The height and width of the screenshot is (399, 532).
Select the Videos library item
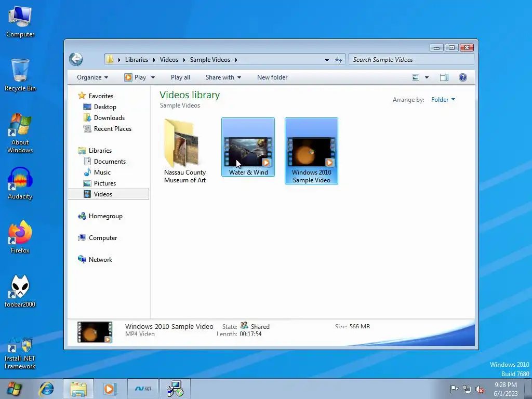[x=108, y=194]
